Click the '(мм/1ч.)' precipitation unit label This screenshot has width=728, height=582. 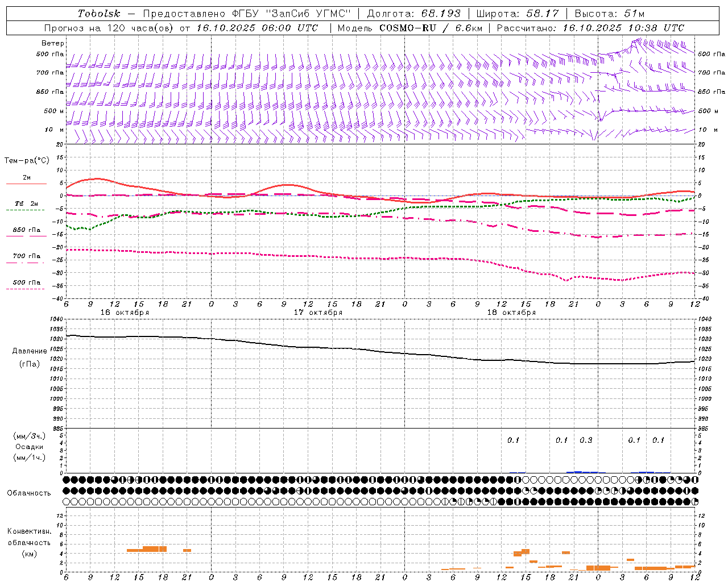click(29, 458)
